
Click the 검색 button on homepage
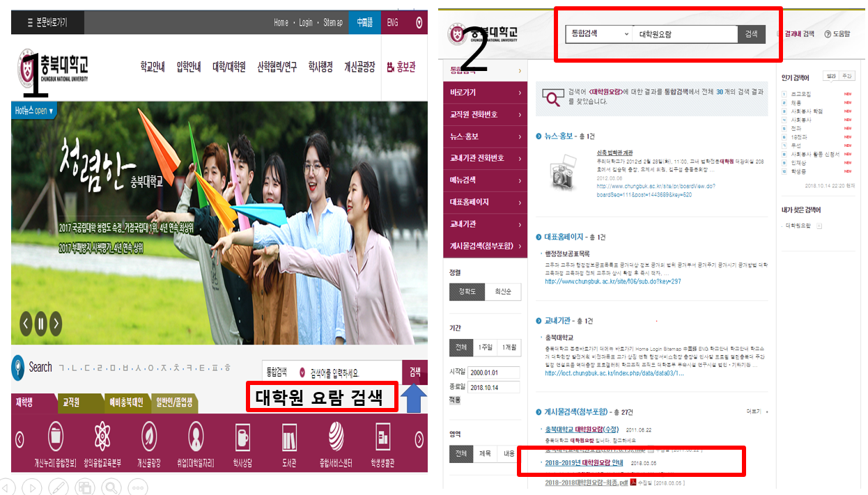(x=415, y=372)
